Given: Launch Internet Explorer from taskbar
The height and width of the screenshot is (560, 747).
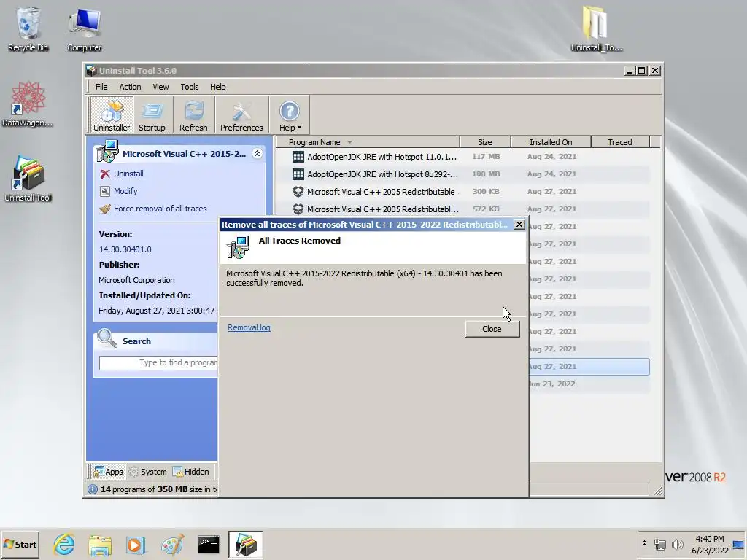Looking at the screenshot, I should (64, 545).
